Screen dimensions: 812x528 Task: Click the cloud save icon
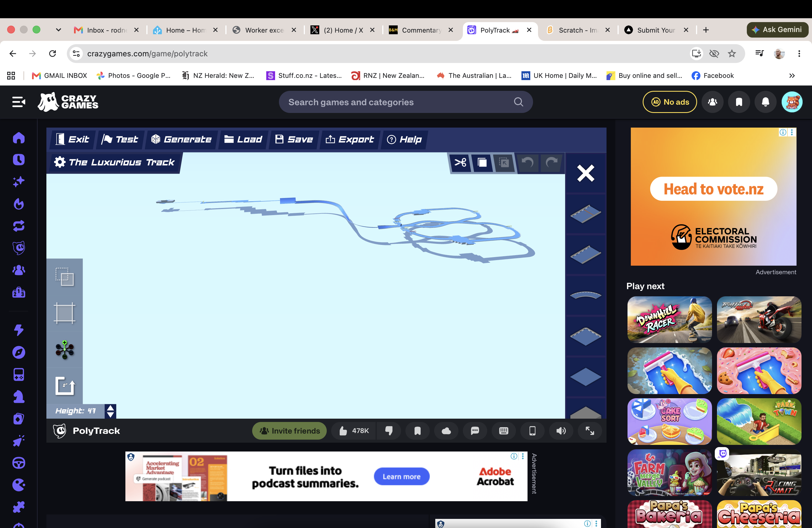pyautogui.click(x=446, y=431)
